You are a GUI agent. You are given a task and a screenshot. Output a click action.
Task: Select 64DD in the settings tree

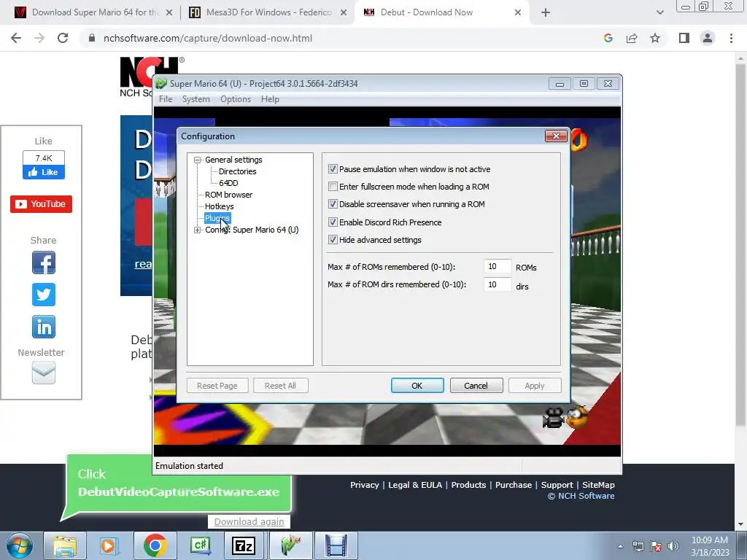click(228, 183)
